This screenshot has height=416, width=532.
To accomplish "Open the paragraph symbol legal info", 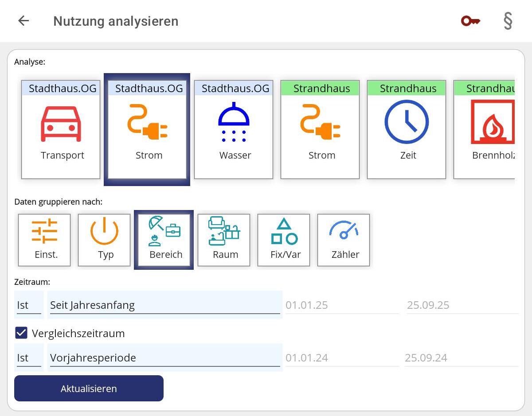I will coord(508,21).
